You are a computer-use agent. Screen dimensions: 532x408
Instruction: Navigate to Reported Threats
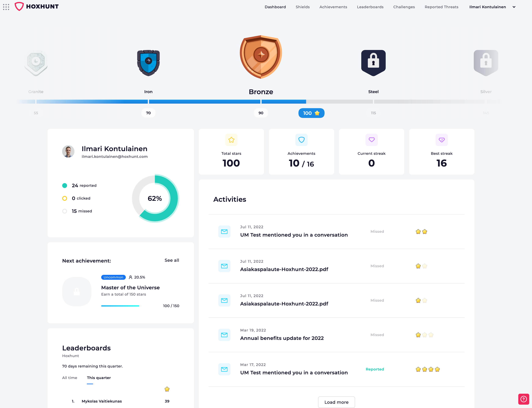[441, 7]
